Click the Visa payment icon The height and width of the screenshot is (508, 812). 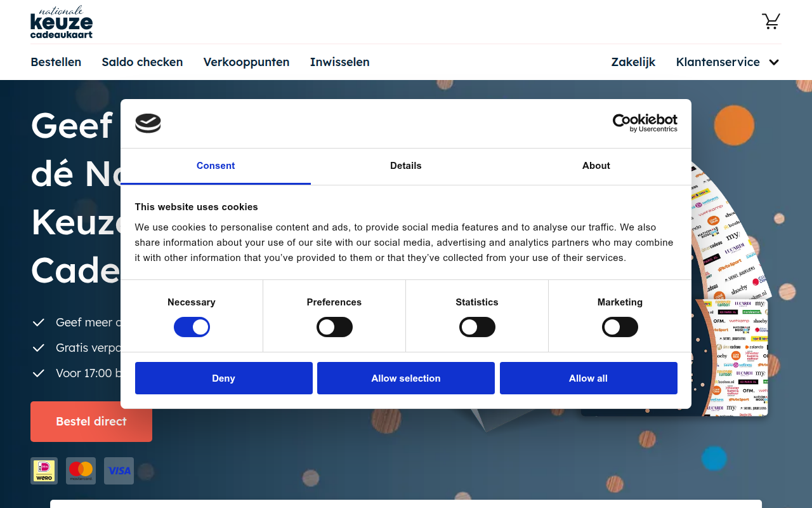(119, 471)
